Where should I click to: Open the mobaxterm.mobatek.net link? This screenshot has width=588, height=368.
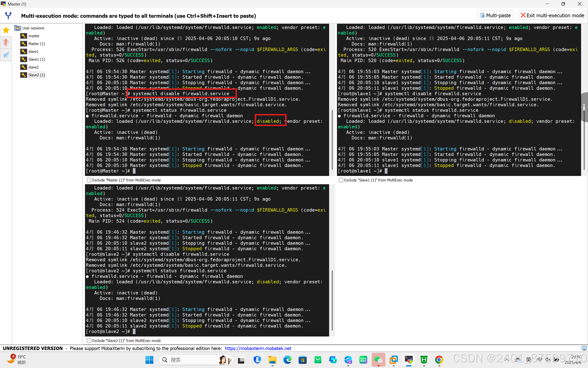[x=258, y=348]
